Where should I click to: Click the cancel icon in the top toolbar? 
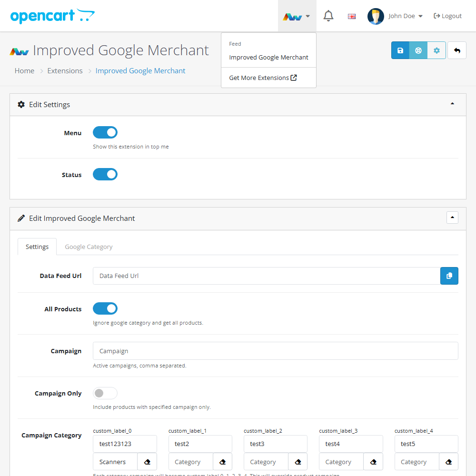[x=418, y=50]
